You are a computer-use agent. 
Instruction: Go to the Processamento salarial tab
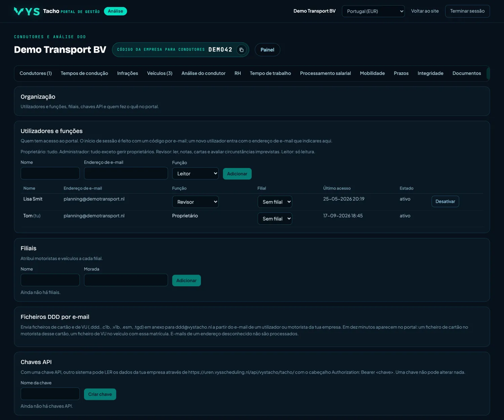pyautogui.click(x=325, y=73)
